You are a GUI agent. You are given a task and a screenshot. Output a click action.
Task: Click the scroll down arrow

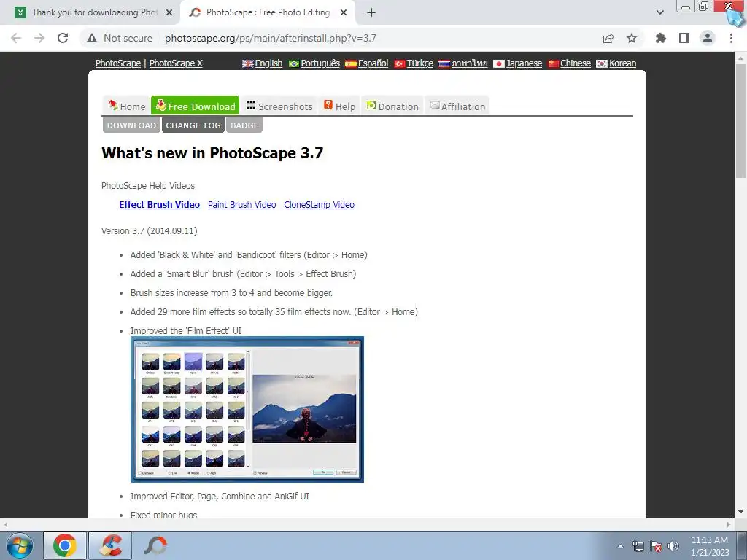[740, 513]
